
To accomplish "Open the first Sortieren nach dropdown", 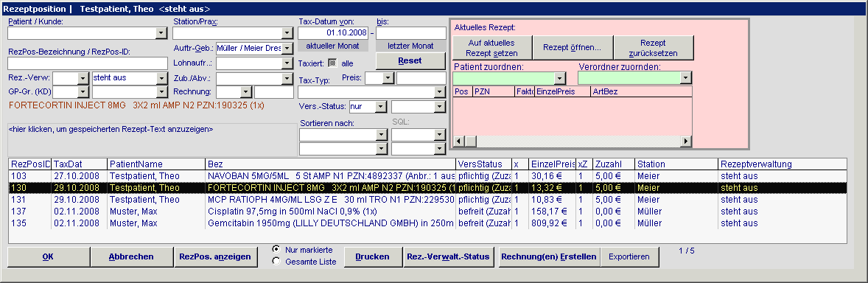I will click(x=382, y=135).
